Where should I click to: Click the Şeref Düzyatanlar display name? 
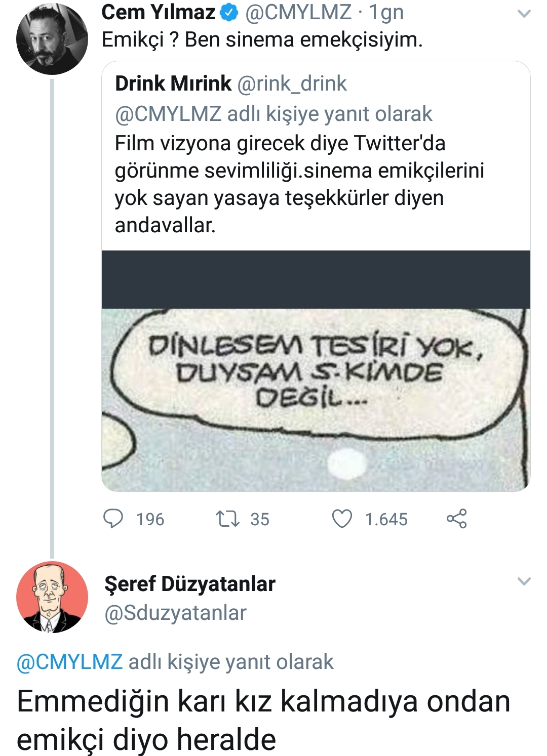(x=190, y=584)
